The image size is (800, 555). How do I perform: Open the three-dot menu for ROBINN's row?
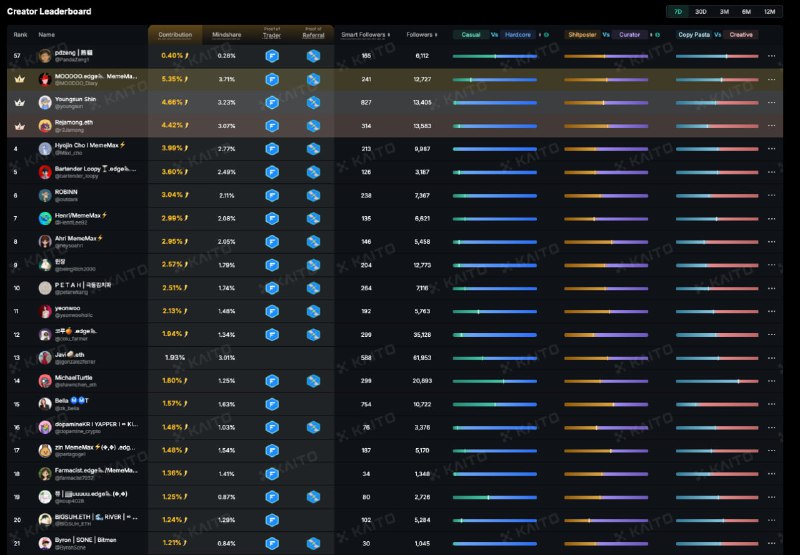click(771, 195)
